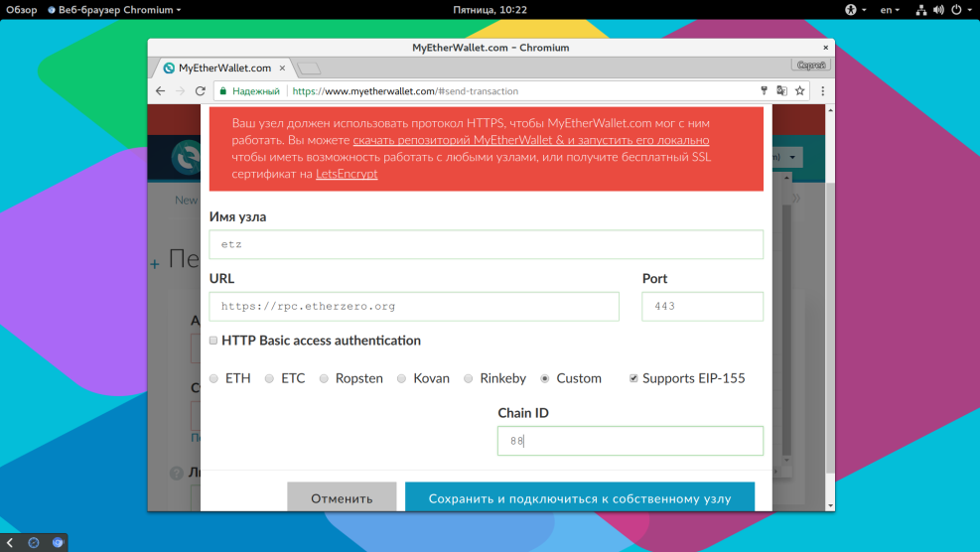The height and width of the screenshot is (552, 980).
Task: Enable HTTP Basic access authentication checkbox
Action: coord(213,341)
